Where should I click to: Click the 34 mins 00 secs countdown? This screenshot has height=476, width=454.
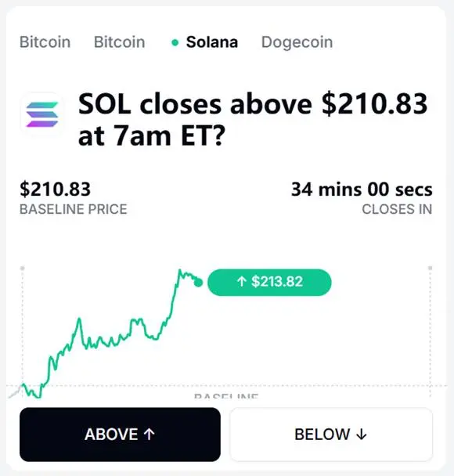point(362,189)
